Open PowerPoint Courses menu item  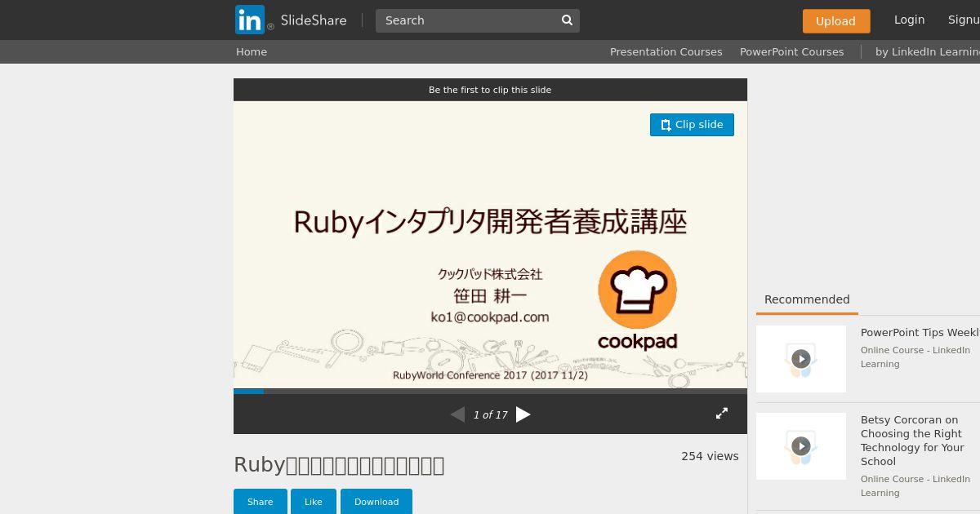coord(792,51)
